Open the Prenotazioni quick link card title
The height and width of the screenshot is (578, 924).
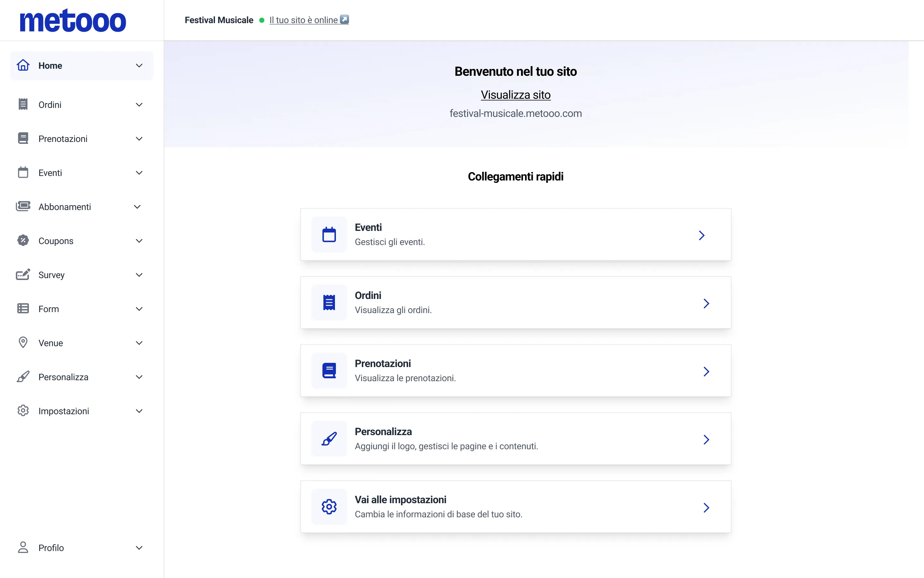382,363
